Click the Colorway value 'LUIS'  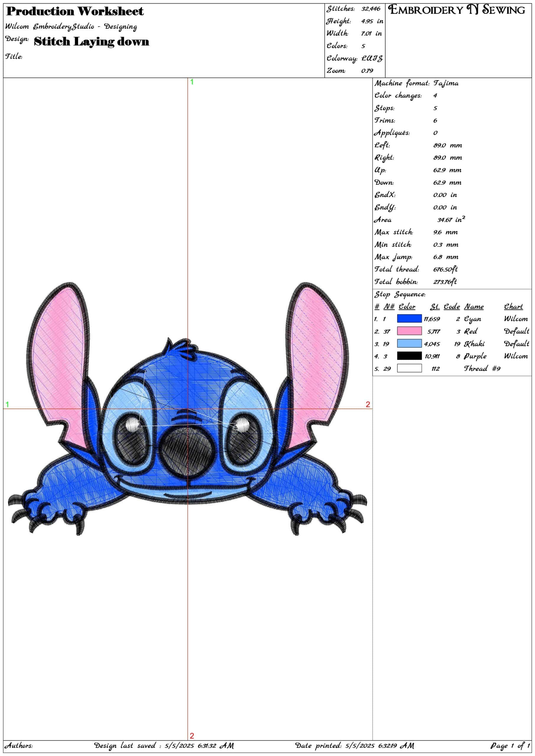[372, 58]
